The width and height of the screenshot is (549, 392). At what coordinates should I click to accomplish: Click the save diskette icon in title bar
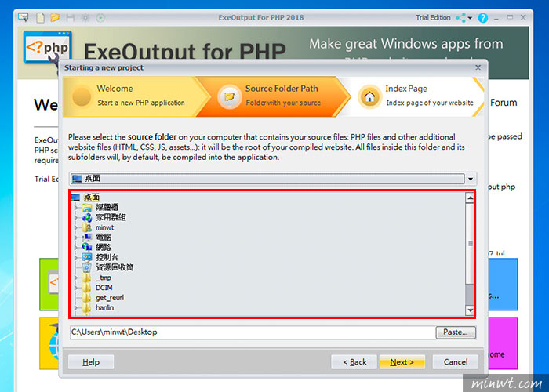point(70,17)
